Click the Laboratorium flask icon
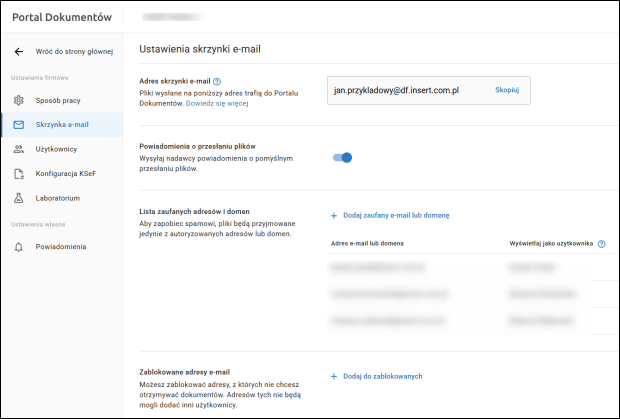Screen dimensions: 620x419 [18, 198]
